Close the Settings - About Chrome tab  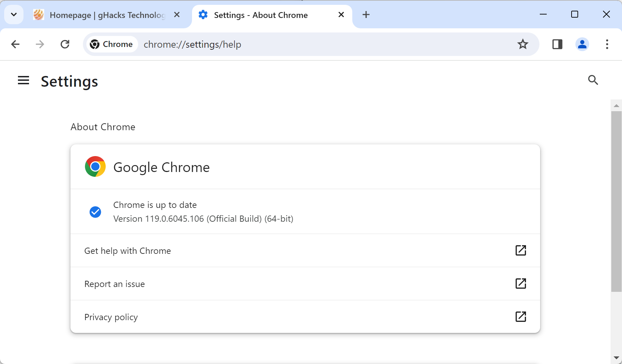[341, 15]
